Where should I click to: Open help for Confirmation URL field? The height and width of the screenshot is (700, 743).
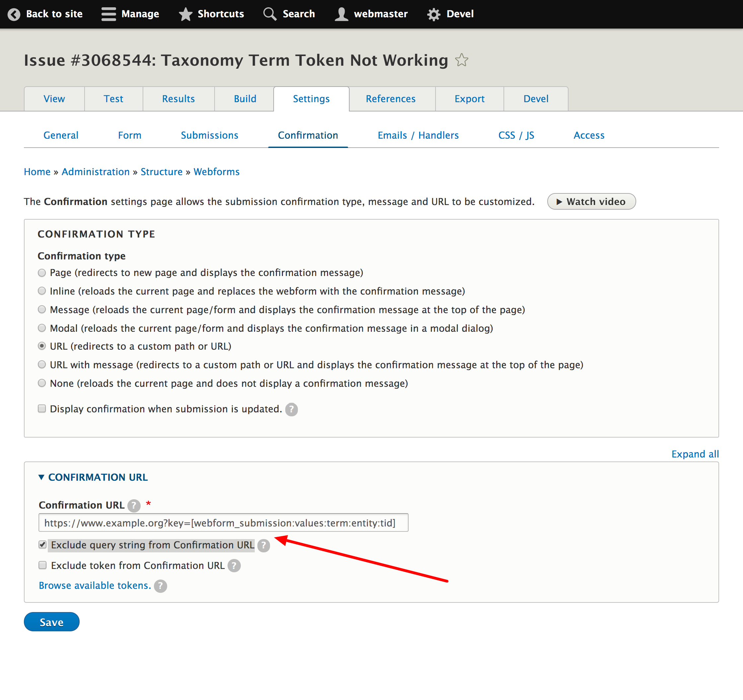[133, 506]
